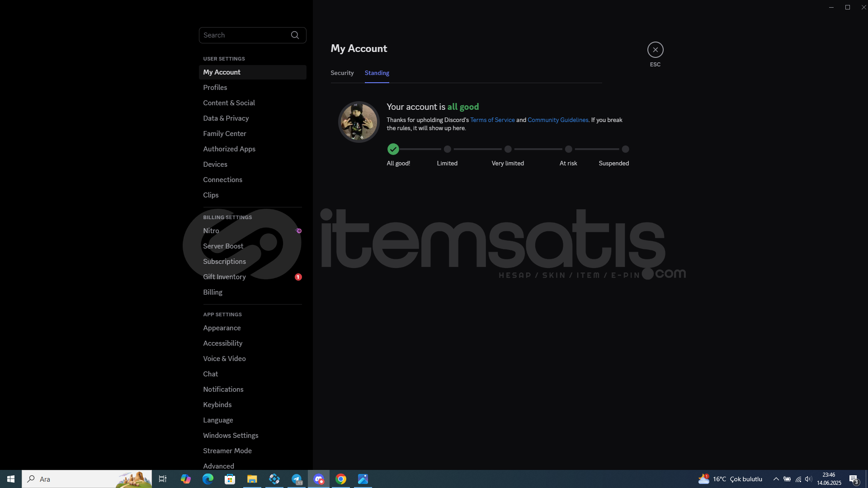Open Appearance settings
868x488 pixels.
[x=253, y=328]
